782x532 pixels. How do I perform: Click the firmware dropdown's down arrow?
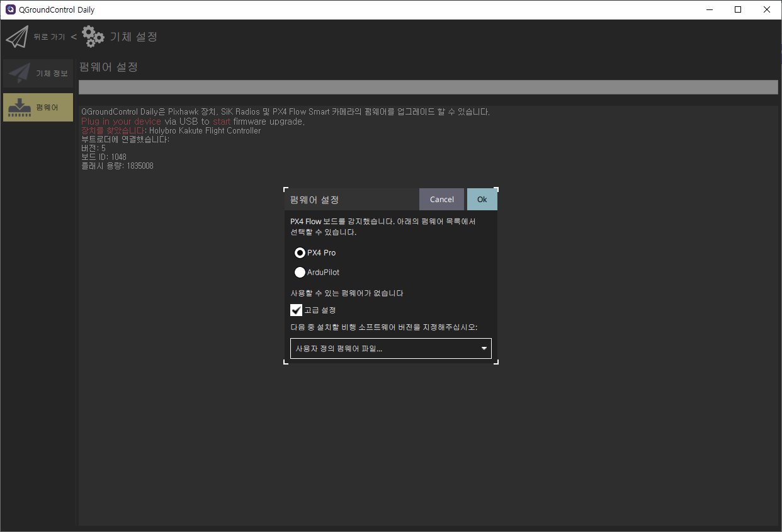(x=484, y=348)
